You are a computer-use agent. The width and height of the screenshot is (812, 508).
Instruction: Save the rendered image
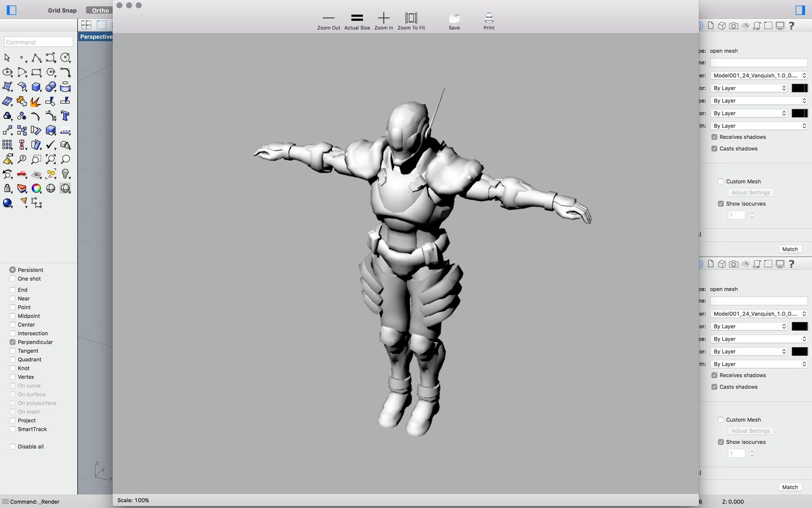[454, 22]
